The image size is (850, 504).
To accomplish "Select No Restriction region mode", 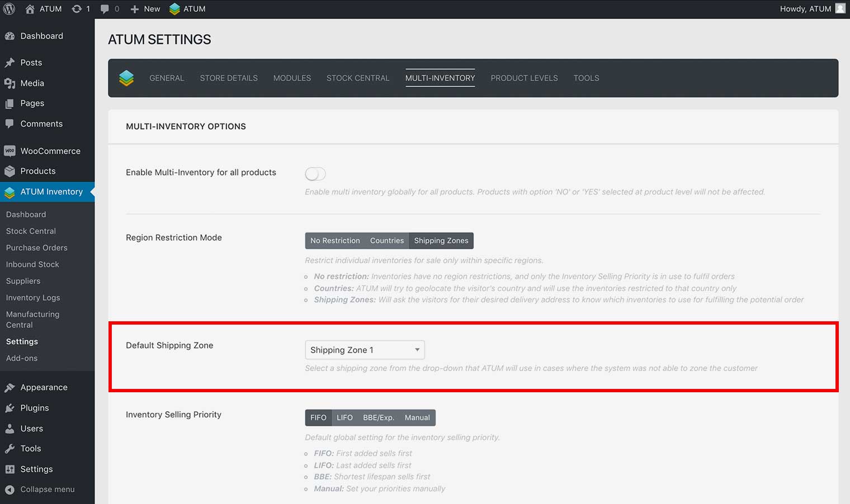I will click(x=335, y=241).
